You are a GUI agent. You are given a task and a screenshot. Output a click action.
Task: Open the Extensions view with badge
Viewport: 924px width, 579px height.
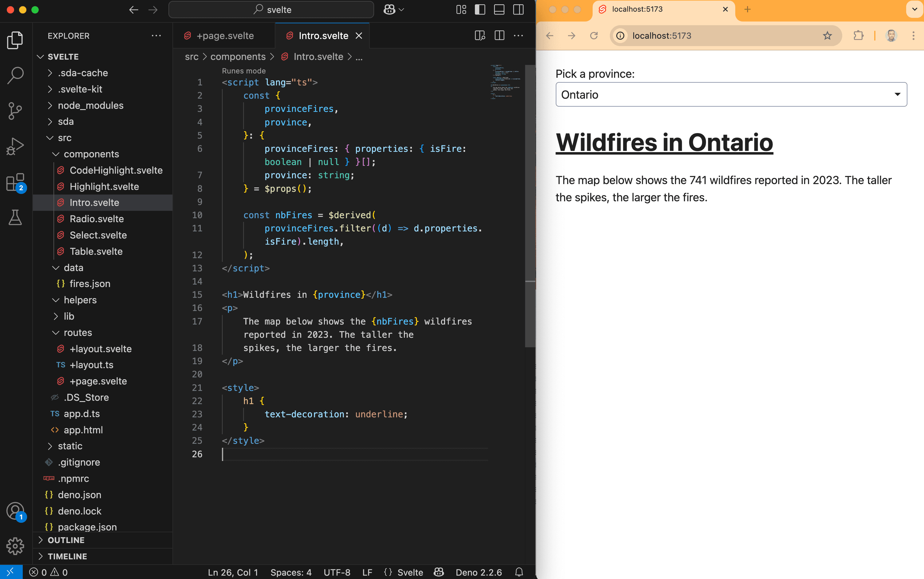tap(15, 183)
